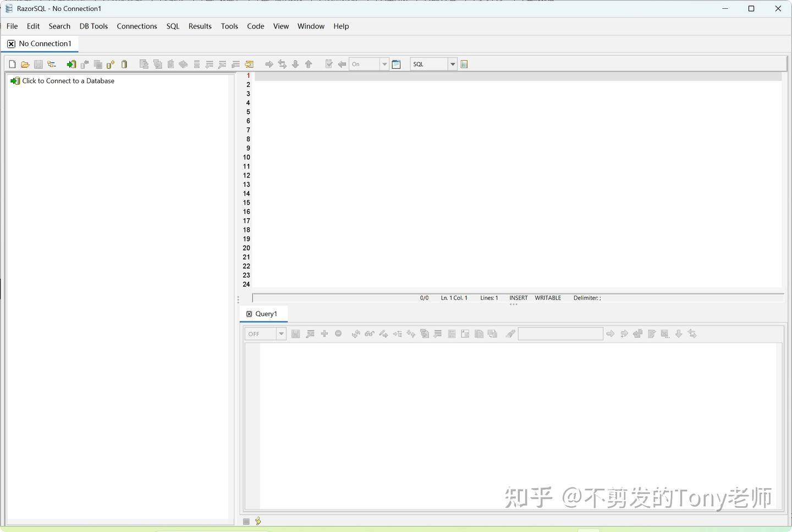
Task: Open the Help menu
Action: pos(341,26)
